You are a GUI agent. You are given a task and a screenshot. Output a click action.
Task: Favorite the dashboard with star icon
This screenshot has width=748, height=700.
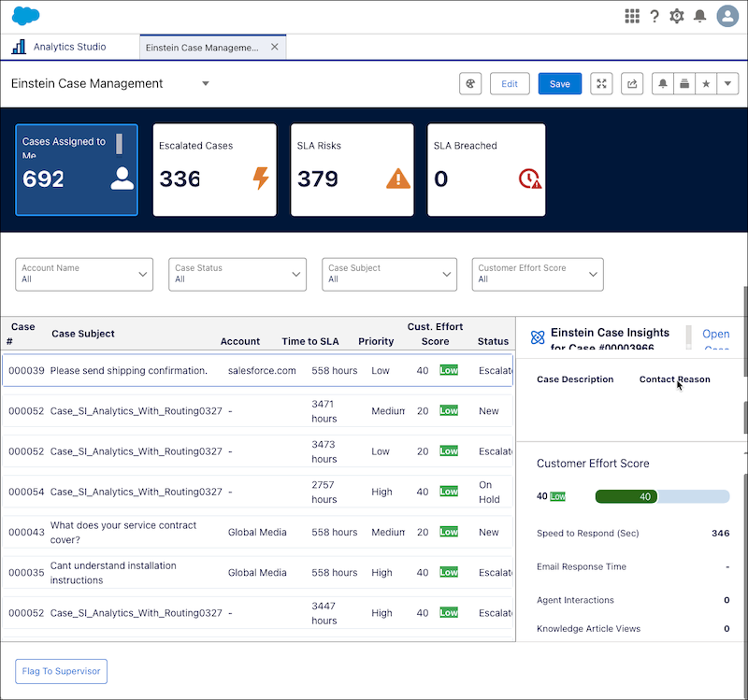(706, 84)
